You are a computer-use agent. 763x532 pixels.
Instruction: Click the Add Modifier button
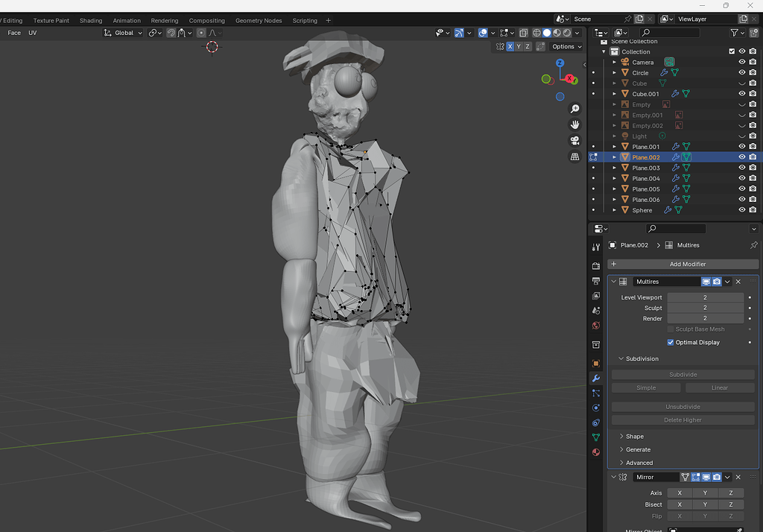pyautogui.click(x=683, y=264)
